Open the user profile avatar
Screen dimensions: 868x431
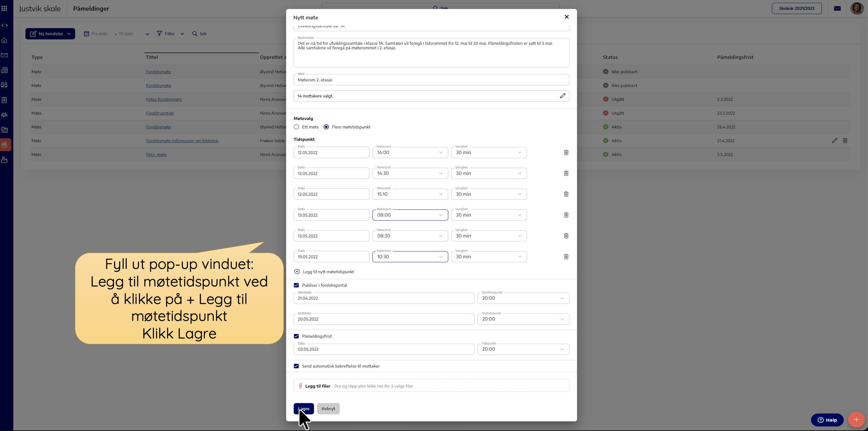pos(857,8)
